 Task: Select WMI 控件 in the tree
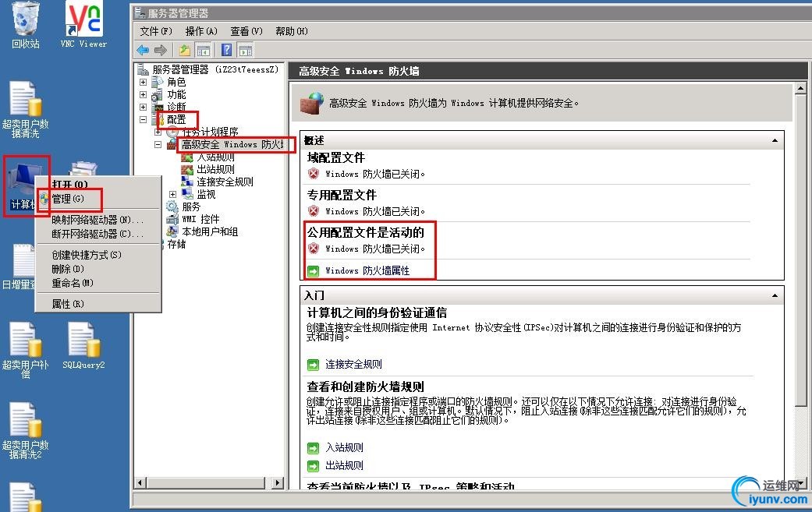[201, 219]
